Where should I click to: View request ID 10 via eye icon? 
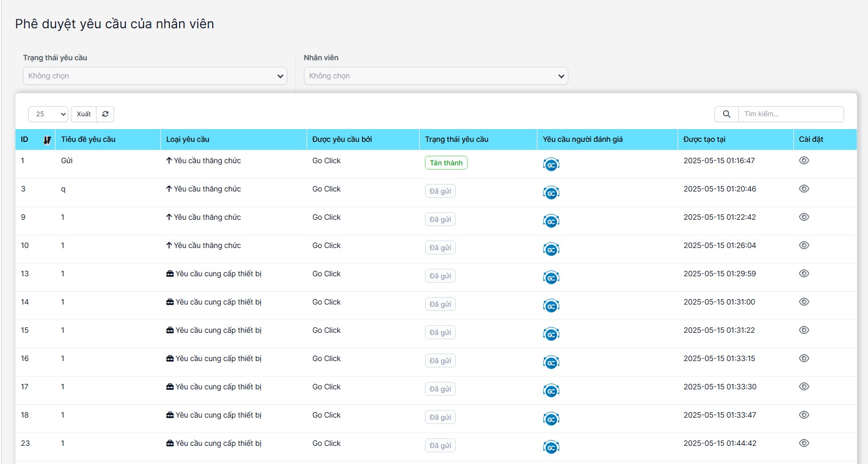pyautogui.click(x=804, y=245)
